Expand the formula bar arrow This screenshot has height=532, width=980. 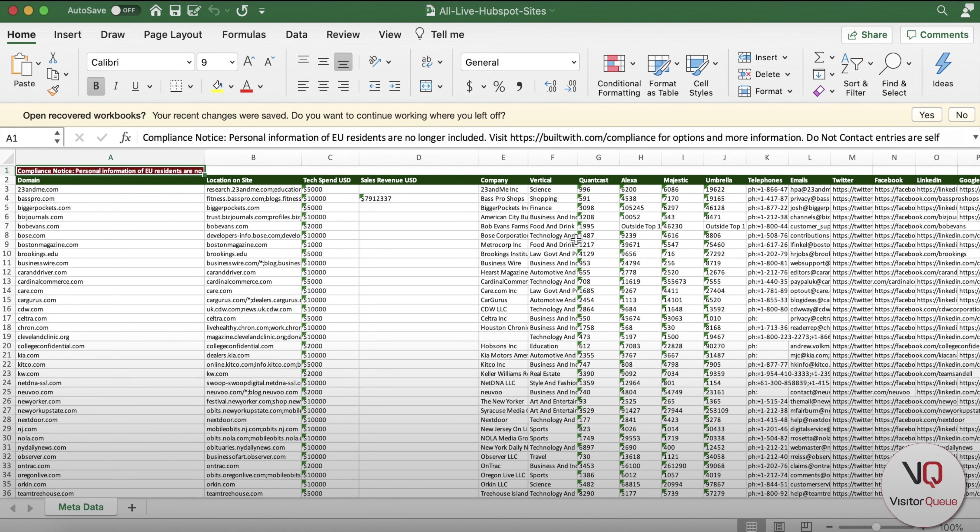coord(975,137)
